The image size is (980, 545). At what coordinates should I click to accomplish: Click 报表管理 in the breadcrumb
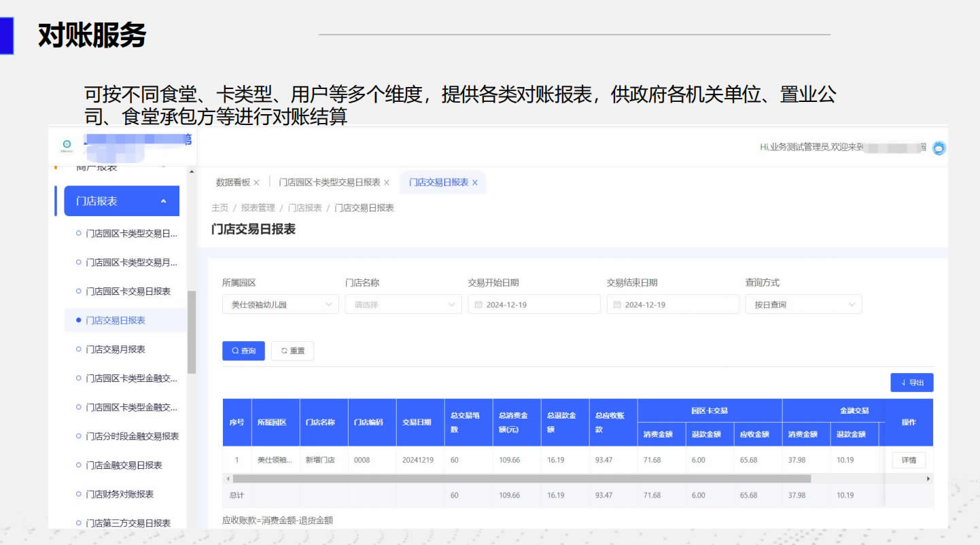click(x=258, y=208)
